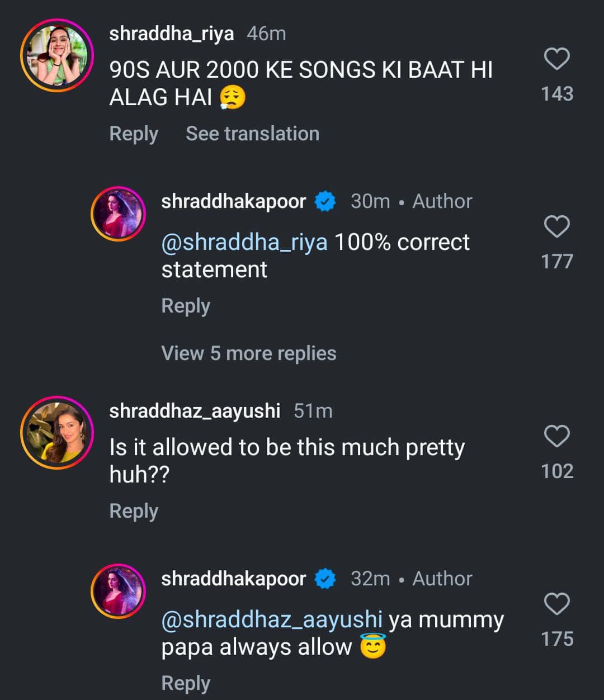This screenshot has width=604, height=700.
Task: Click "See translation" under the Hindi comment
Action: pyautogui.click(x=252, y=134)
